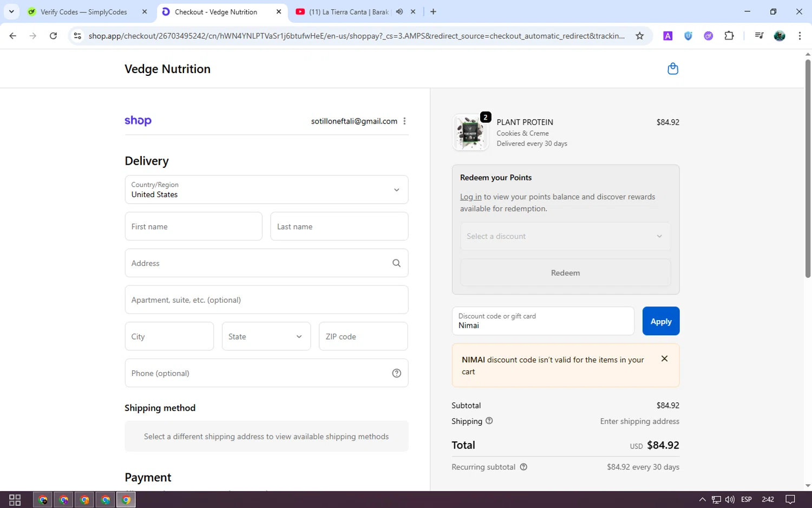
Task: Click the Shop logo
Action: (138, 121)
